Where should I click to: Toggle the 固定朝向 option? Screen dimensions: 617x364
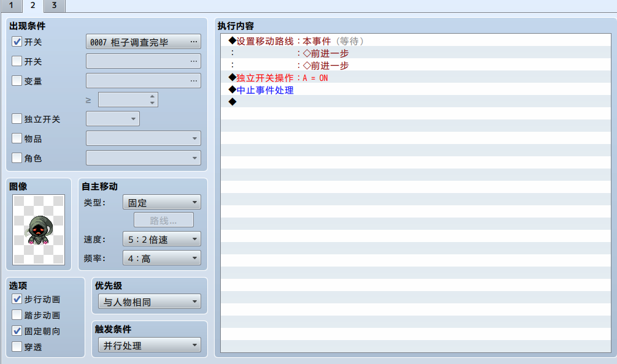click(x=17, y=331)
